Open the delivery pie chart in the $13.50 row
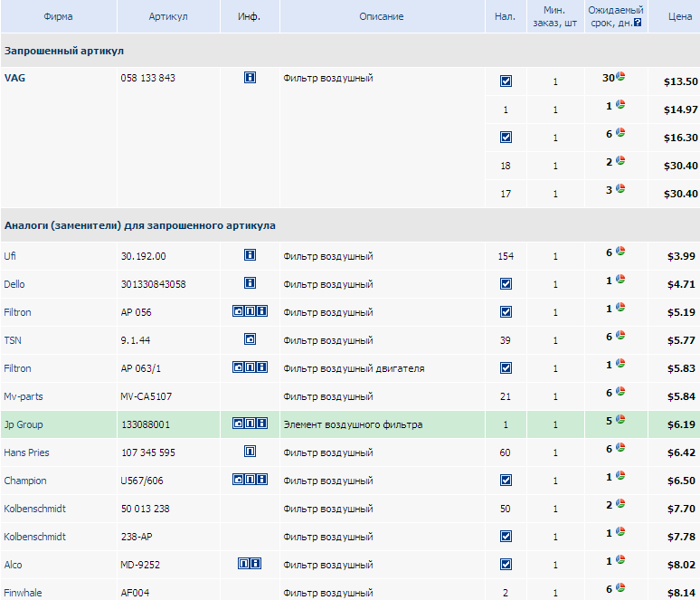The height and width of the screenshot is (600, 700). [620, 76]
